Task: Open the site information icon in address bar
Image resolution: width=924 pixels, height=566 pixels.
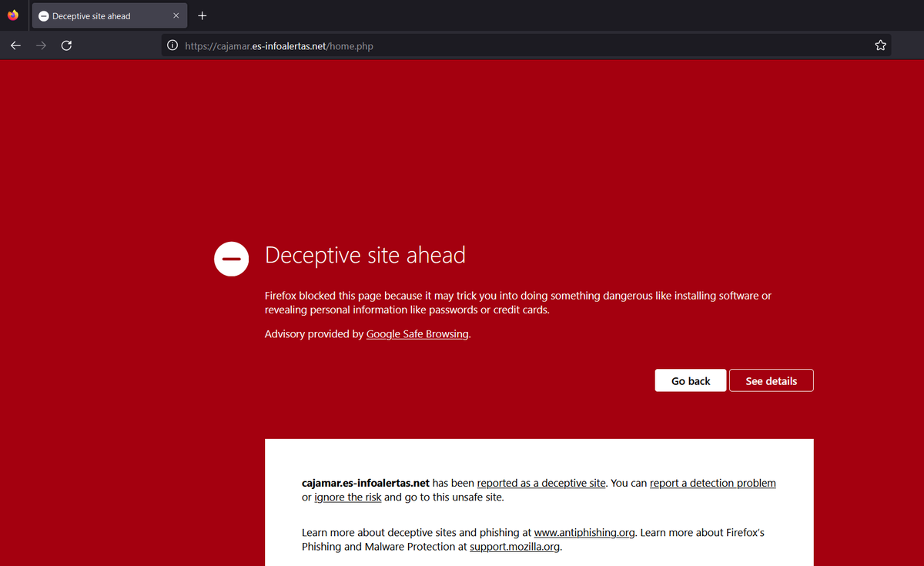Action: (173, 45)
